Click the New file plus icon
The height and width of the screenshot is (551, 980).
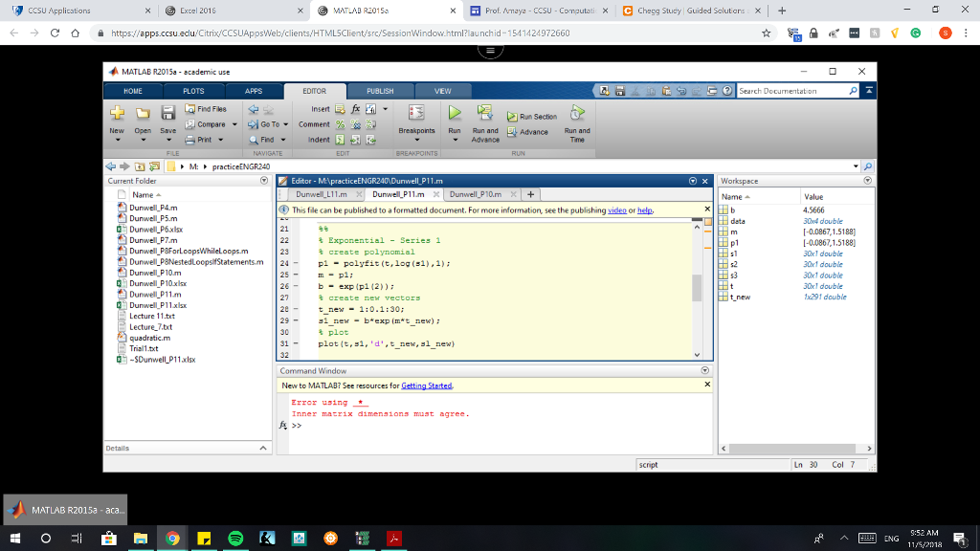(117, 114)
